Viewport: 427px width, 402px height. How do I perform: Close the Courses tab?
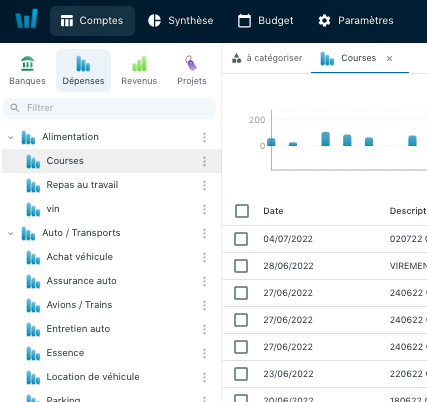[x=389, y=59]
